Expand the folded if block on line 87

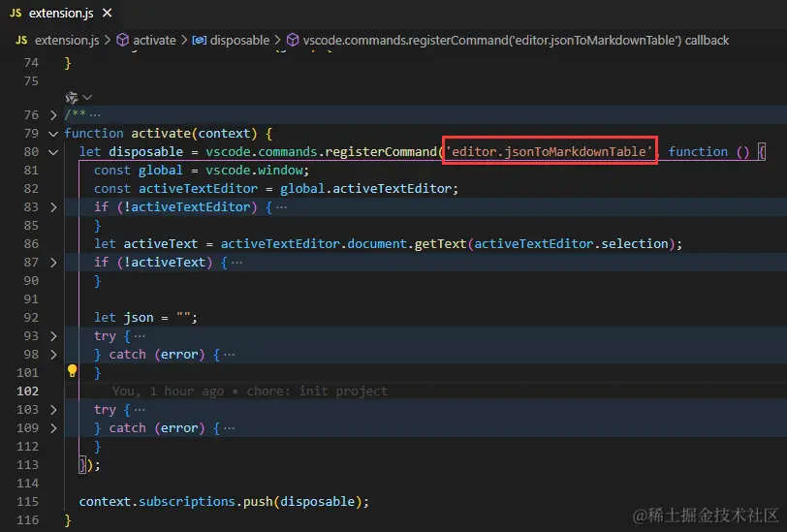tap(53, 263)
